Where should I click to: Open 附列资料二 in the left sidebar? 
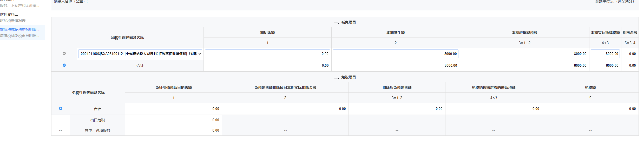(9, 14)
